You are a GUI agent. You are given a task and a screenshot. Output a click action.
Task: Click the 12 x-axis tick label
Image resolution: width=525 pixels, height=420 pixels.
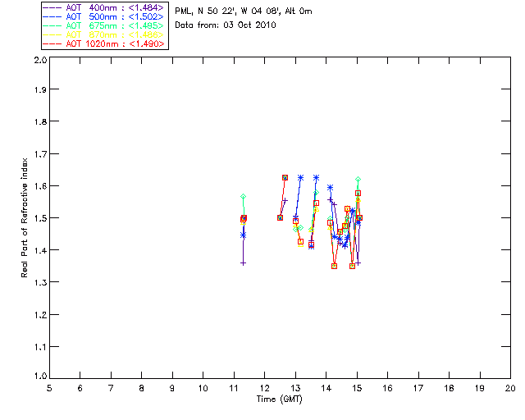point(264,388)
